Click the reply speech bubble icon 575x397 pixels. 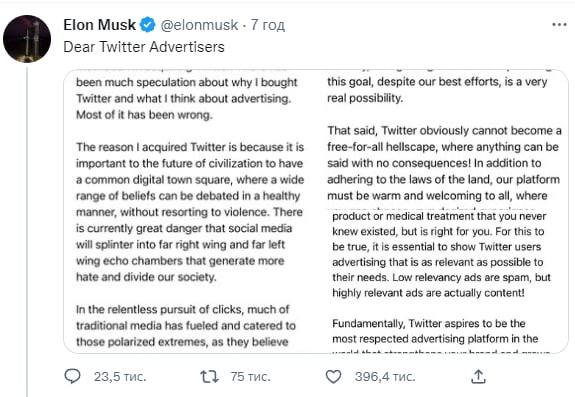pos(72,376)
